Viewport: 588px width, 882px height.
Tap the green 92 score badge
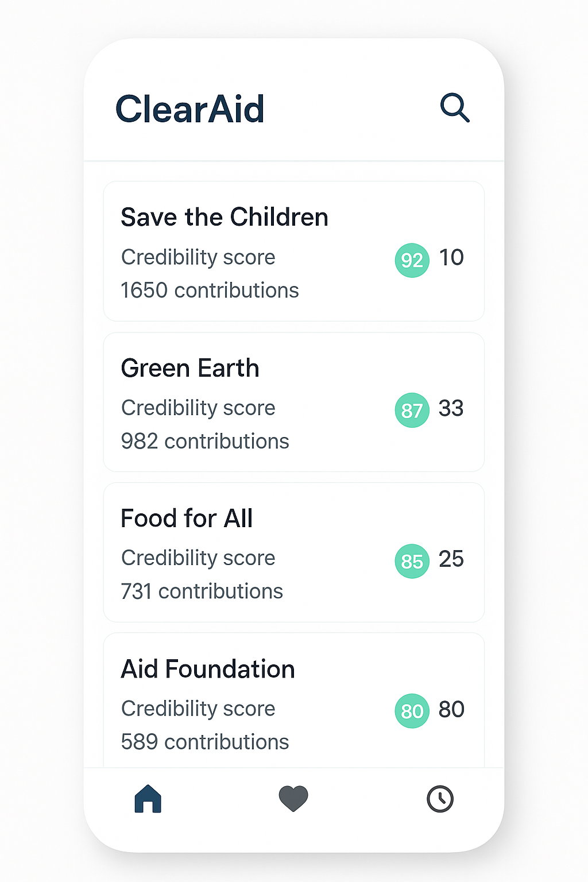coord(412,260)
